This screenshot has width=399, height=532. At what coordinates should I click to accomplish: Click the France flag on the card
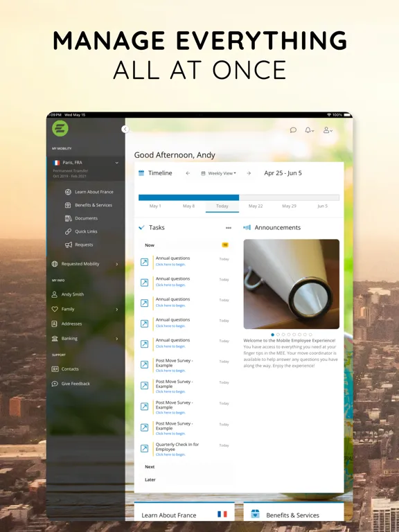click(x=222, y=514)
